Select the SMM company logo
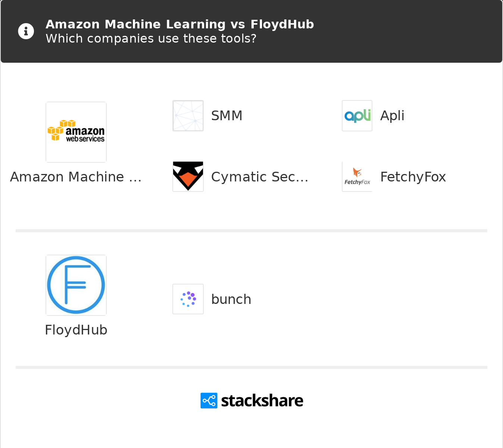 [188, 115]
